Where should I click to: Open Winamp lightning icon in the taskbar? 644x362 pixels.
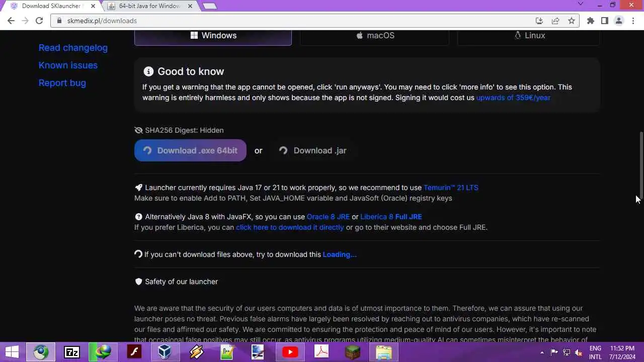point(196,352)
